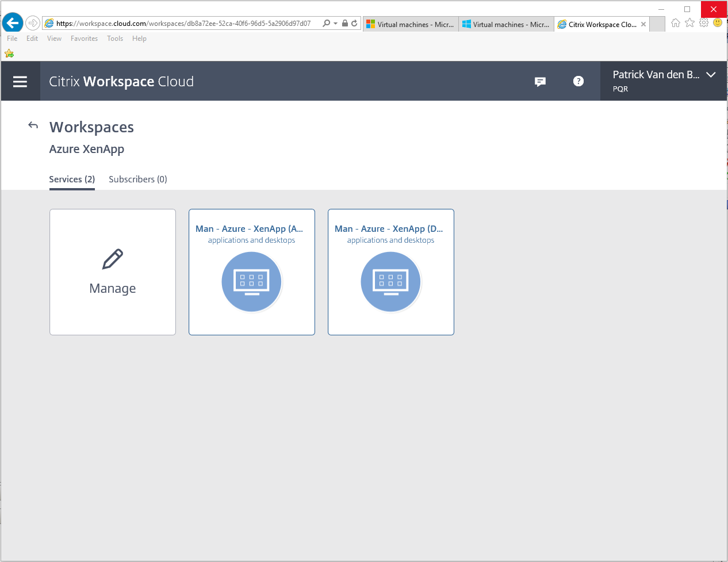This screenshot has height=562, width=728.
Task: Open the hamburger navigation menu
Action: (x=20, y=82)
